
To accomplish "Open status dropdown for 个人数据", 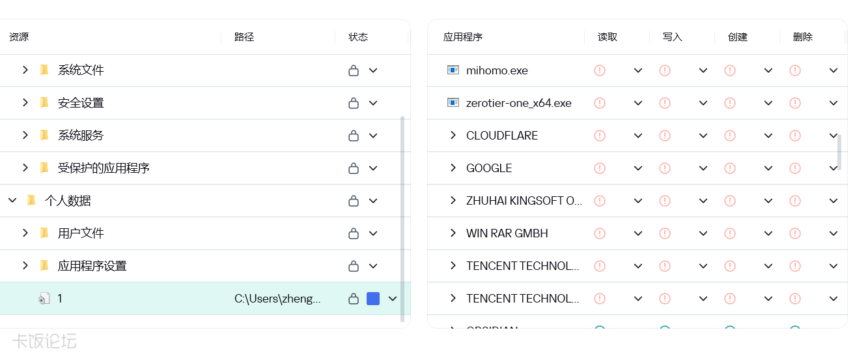I will [x=373, y=201].
